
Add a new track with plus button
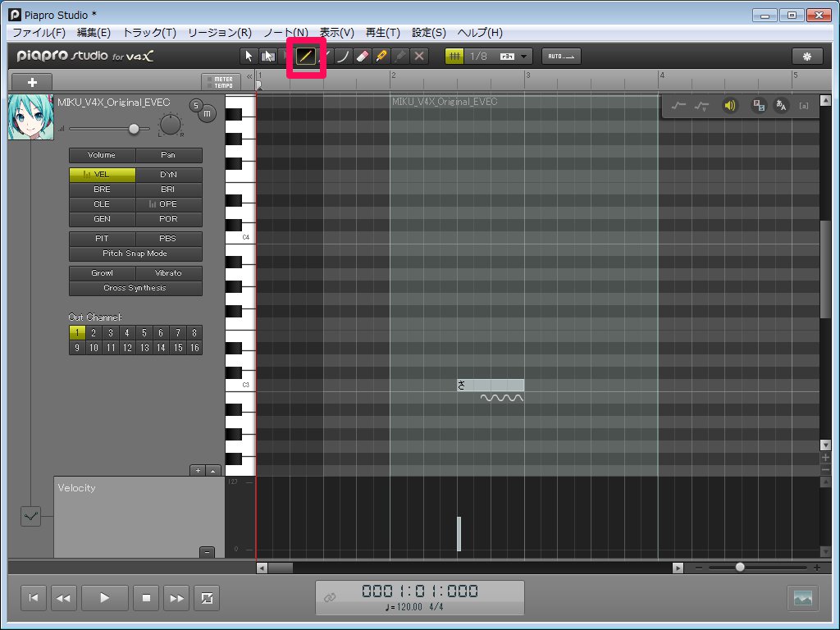point(32,82)
